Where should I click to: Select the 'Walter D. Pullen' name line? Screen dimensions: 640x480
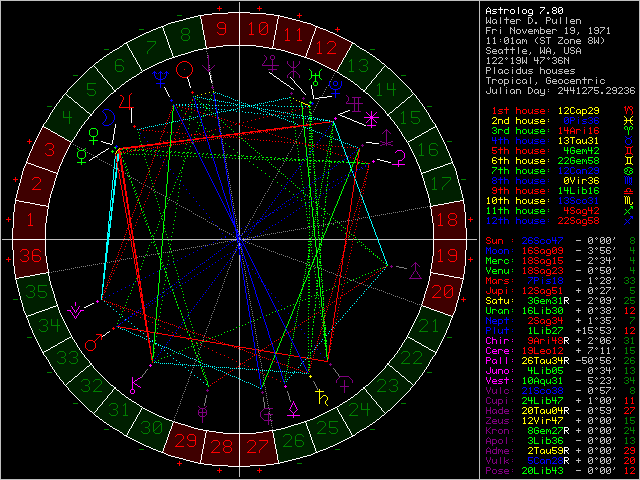tap(533, 21)
